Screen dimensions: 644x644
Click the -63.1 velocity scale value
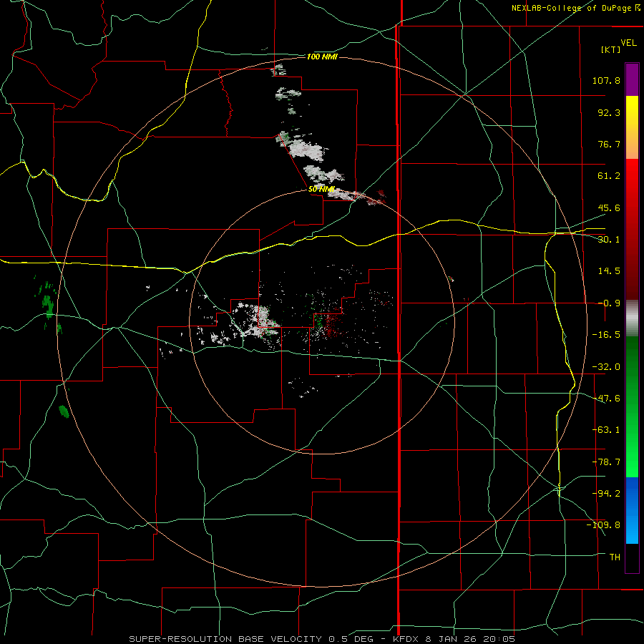(606, 430)
